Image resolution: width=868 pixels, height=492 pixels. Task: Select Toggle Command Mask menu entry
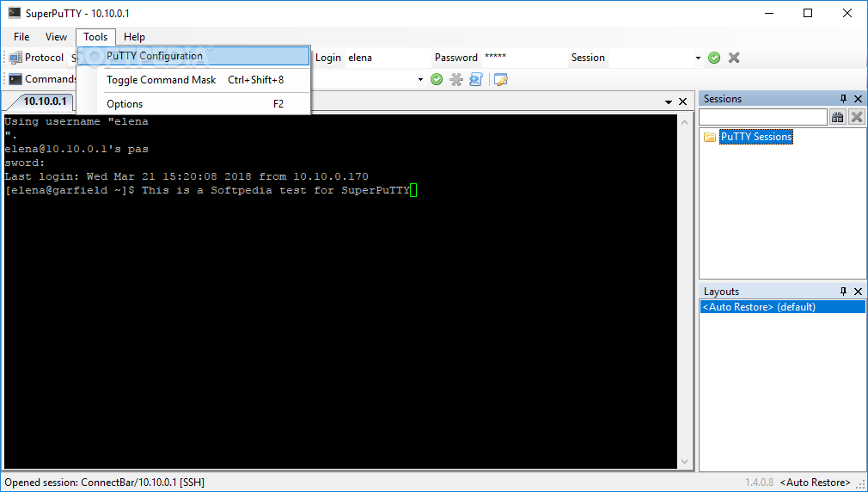click(193, 80)
